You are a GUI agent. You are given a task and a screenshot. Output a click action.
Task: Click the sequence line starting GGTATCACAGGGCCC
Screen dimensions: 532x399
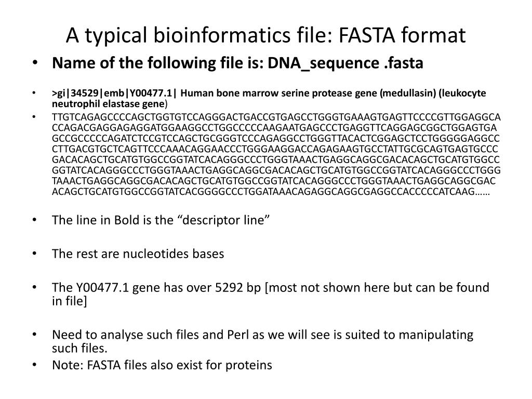276,170
